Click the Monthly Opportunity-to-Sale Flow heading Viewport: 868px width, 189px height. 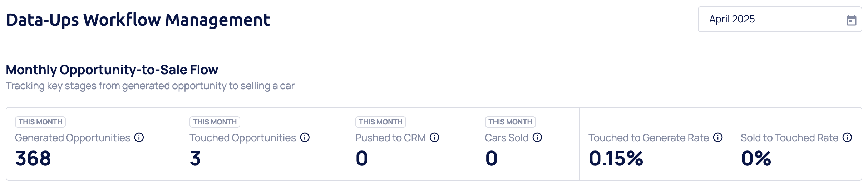(x=112, y=70)
